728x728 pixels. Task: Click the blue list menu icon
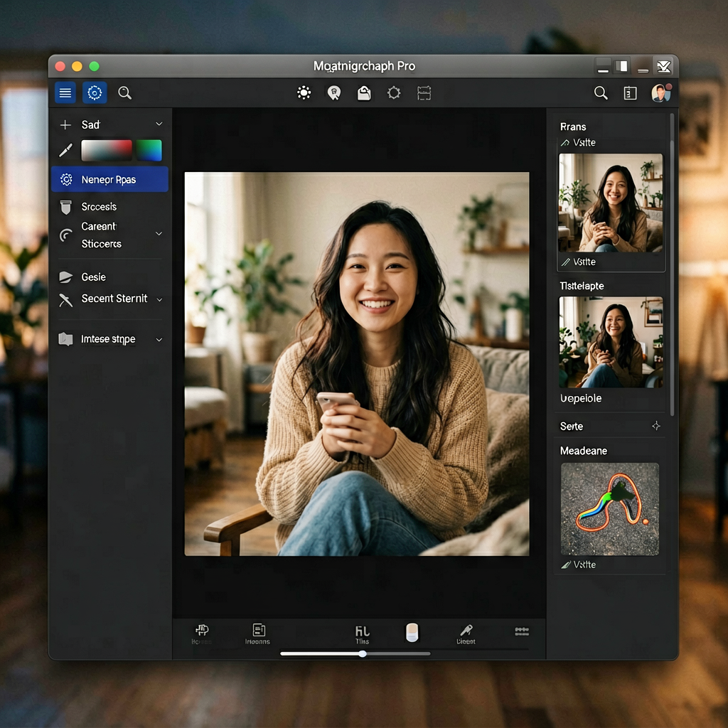[x=65, y=93]
